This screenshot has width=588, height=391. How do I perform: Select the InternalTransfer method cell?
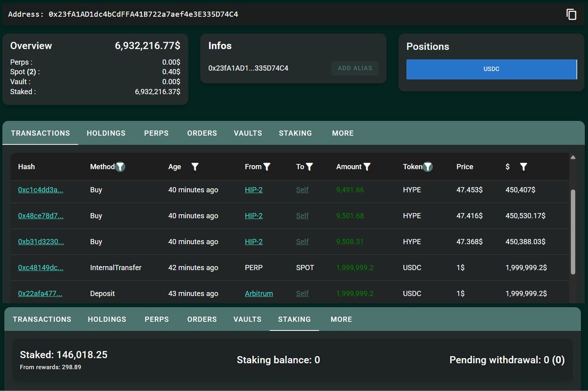click(116, 268)
